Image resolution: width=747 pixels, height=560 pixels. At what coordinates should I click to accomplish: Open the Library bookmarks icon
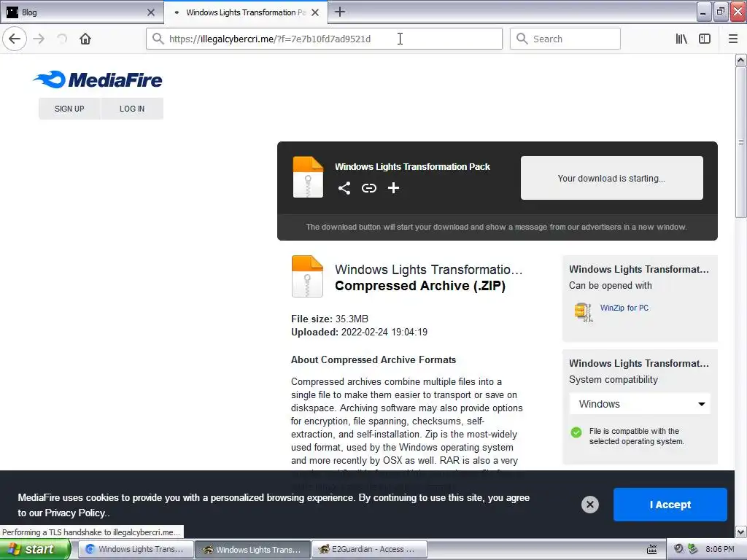click(x=681, y=39)
